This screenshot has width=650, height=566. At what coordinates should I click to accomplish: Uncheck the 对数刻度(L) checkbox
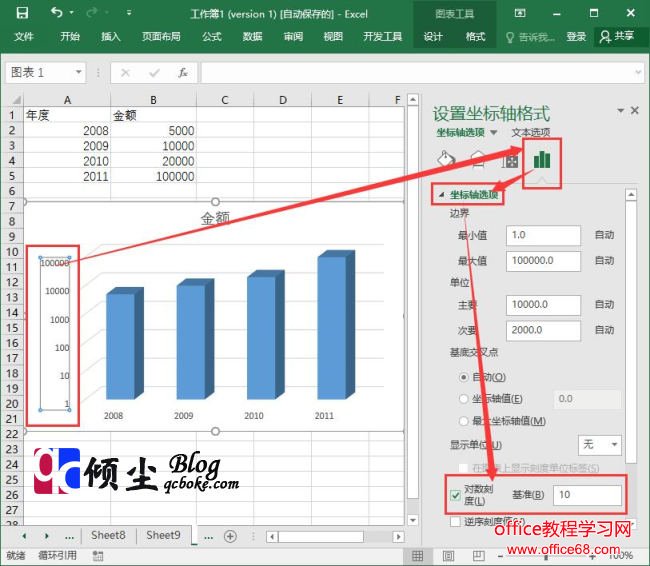[x=455, y=495]
